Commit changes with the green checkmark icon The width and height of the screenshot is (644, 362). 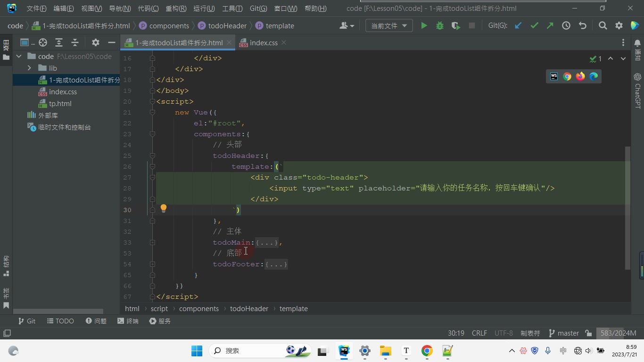click(x=534, y=26)
